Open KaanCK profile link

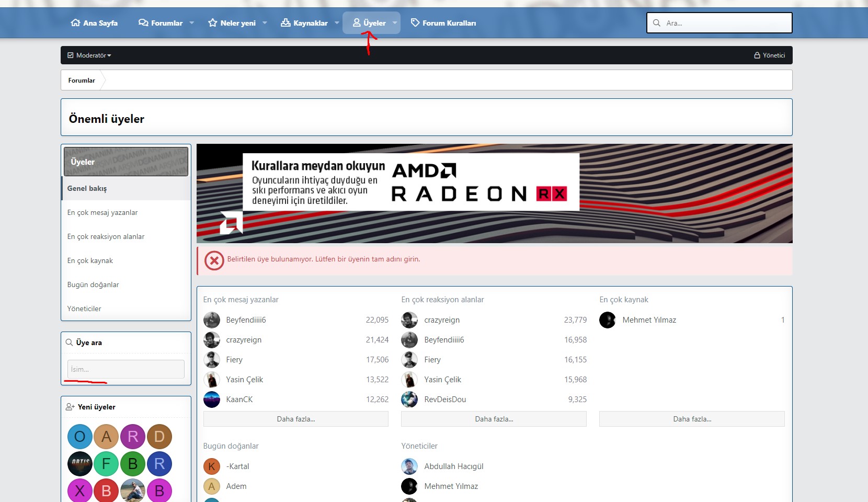click(x=239, y=400)
